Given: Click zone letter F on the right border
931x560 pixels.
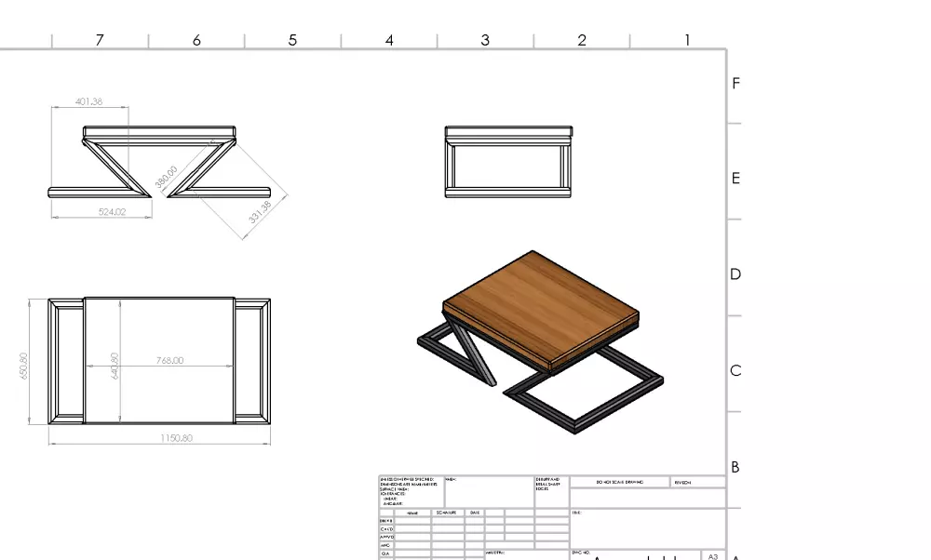Looking at the screenshot, I should [x=735, y=83].
